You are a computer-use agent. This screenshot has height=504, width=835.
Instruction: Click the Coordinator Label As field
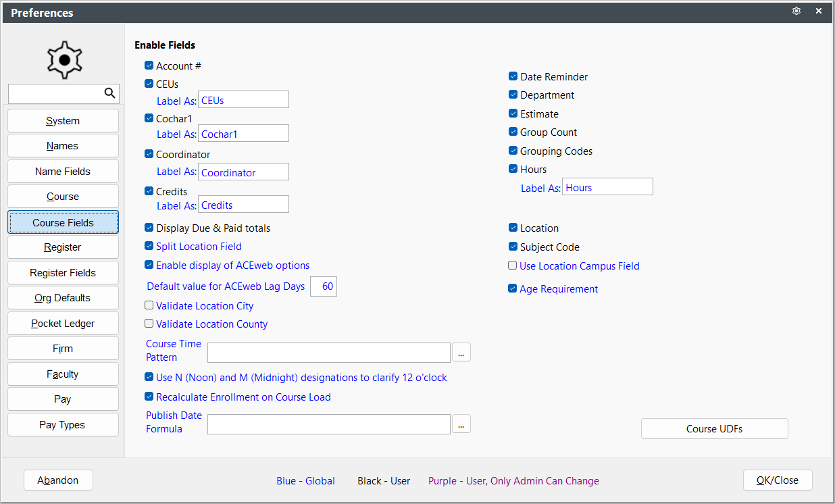tap(243, 172)
